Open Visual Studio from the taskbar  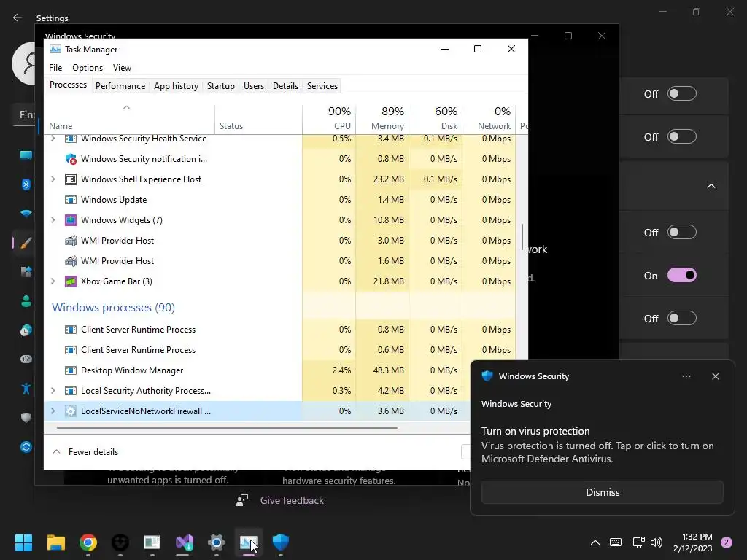pyautogui.click(x=185, y=542)
